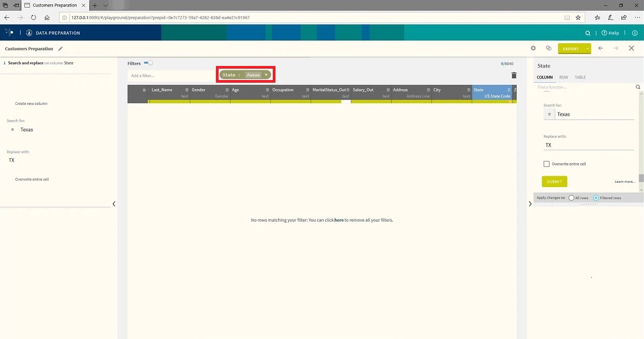Click the functions panel scrollbar
The height and width of the screenshot is (339, 644).
[641, 178]
